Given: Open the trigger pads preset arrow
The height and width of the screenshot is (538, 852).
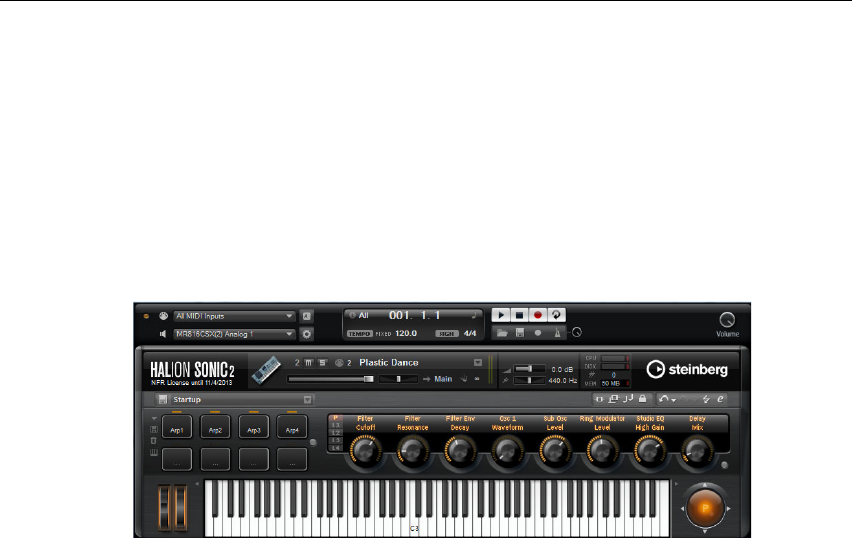Looking at the screenshot, I should coord(154,419).
